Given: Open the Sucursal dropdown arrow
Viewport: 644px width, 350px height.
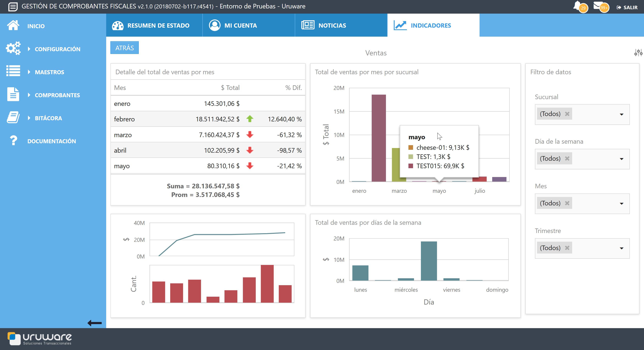Looking at the screenshot, I should pyautogui.click(x=622, y=114).
